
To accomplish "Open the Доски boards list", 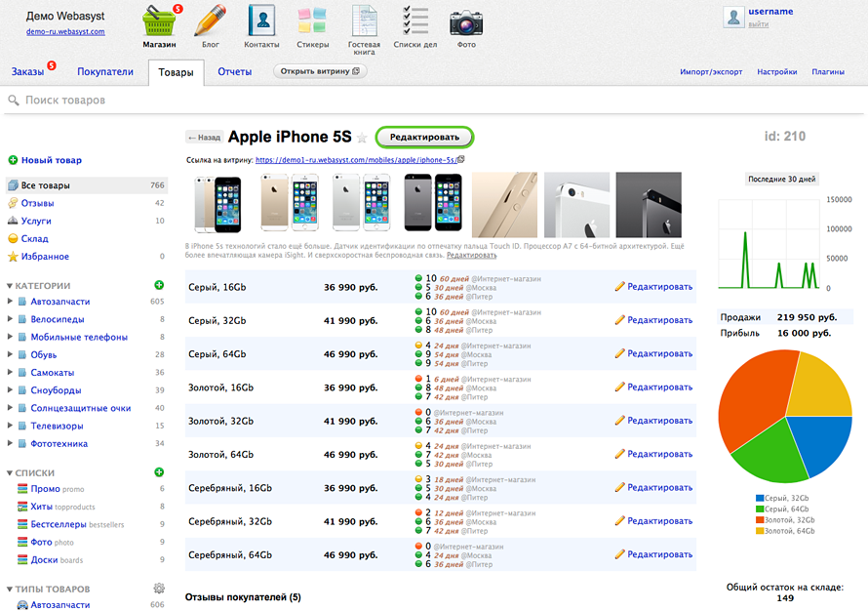I will point(44,560).
